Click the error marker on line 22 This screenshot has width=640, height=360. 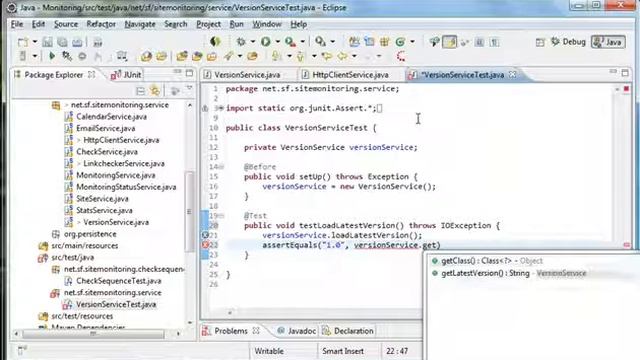205,245
